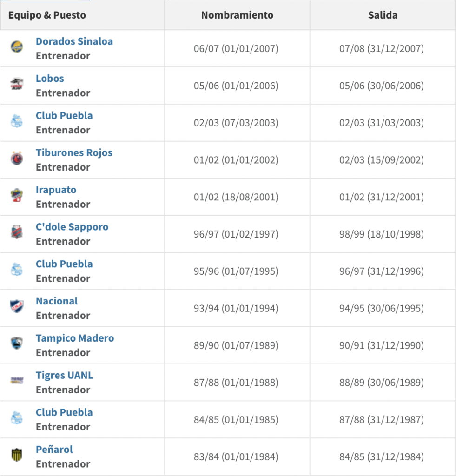The width and height of the screenshot is (456, 476).
Task: Click the Nombramiento column header
Action: (237, 15)
